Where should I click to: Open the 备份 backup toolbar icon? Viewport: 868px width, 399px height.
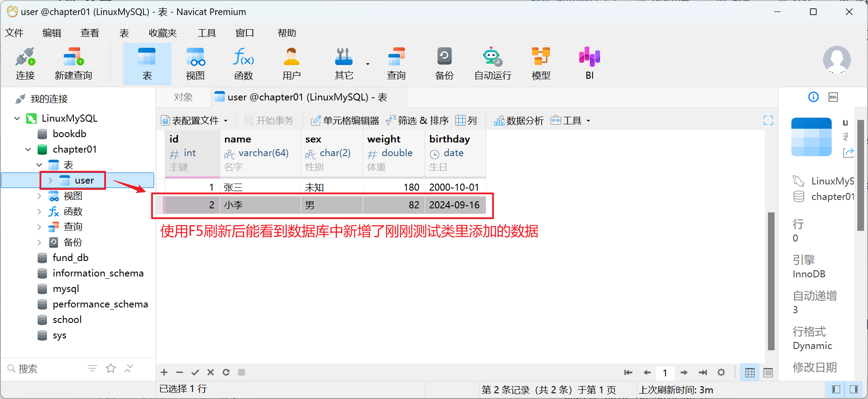[444, 63]
